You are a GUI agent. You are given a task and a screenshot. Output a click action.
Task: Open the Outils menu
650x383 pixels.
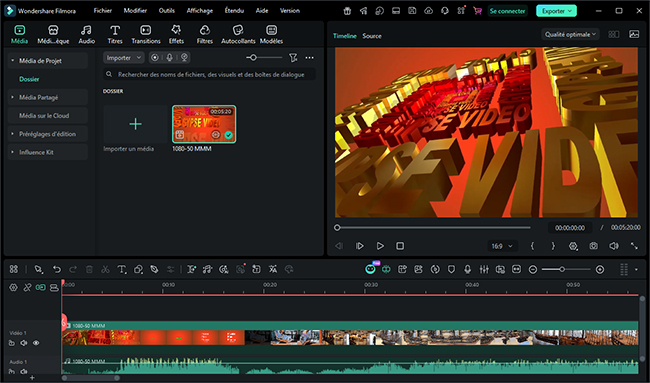tap(167, 11)
